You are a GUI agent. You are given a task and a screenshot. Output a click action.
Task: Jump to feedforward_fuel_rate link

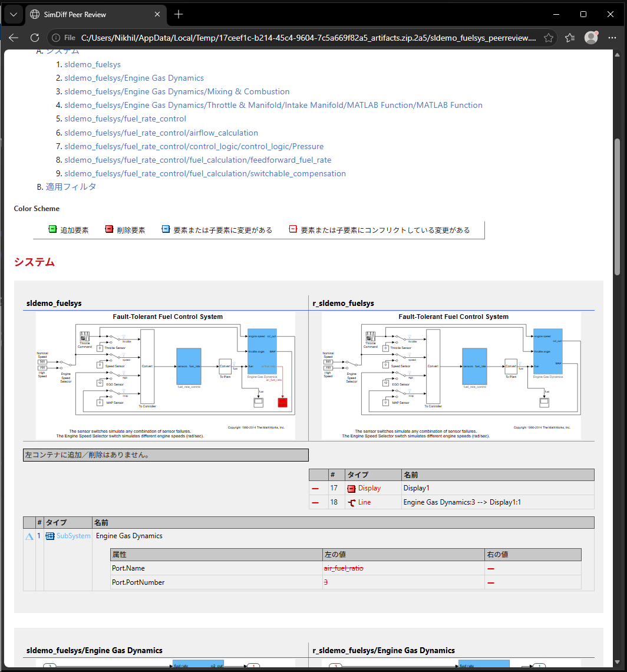[x=198, y=160]
